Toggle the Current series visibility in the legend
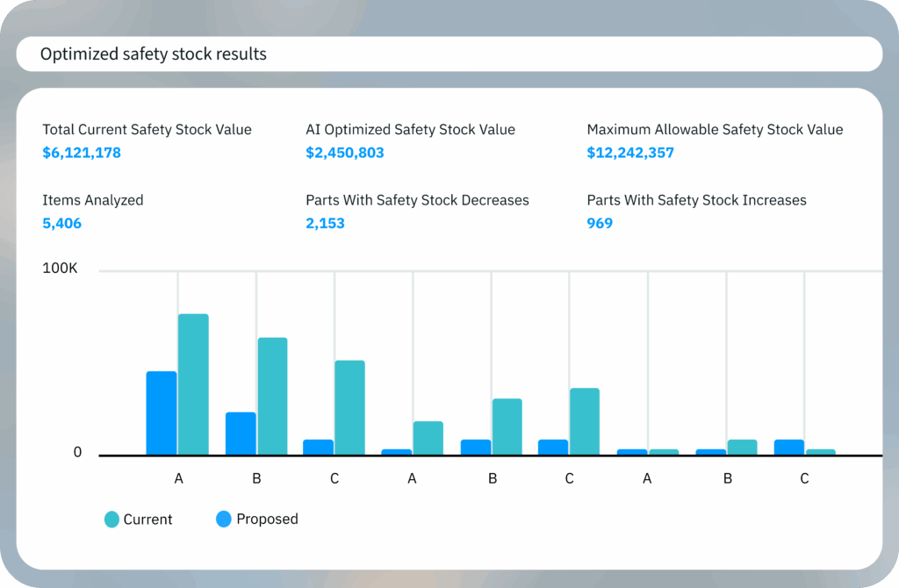Viewport: 899px width, 588px height. (139, 519)
